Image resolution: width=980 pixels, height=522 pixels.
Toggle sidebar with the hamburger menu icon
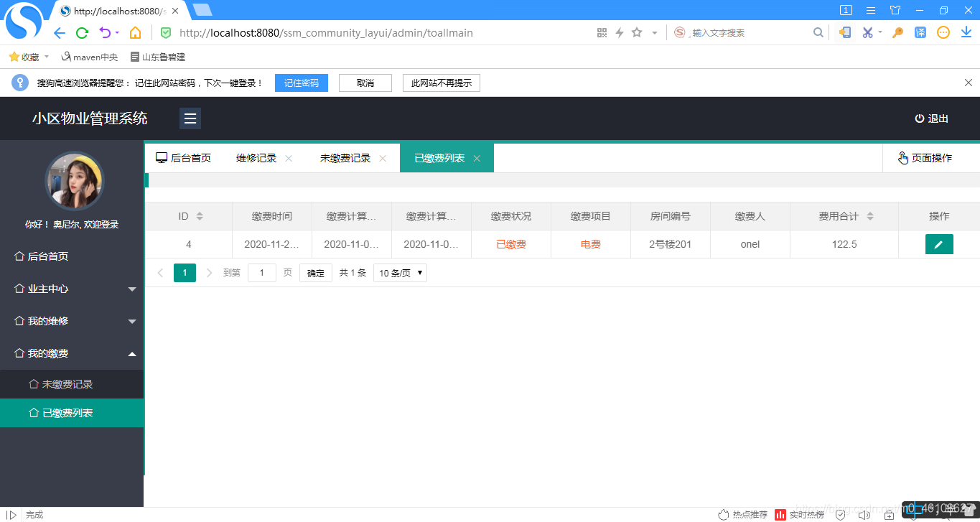(190, 118)
